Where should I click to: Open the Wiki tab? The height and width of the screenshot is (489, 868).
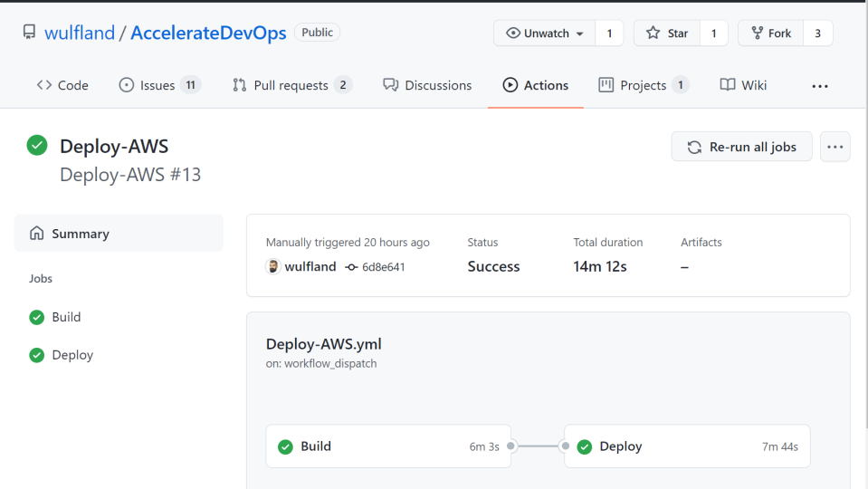click(x=743, y=85)
